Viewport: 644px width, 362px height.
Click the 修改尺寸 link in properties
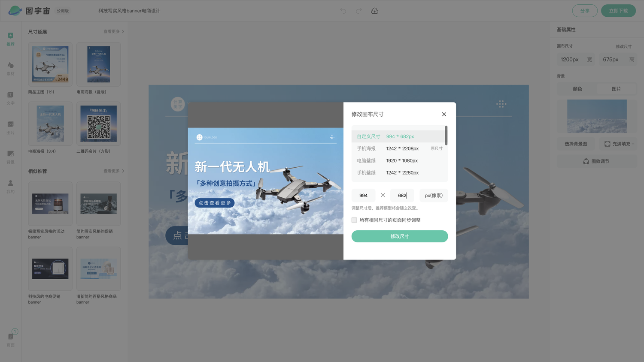coord(623,46)
